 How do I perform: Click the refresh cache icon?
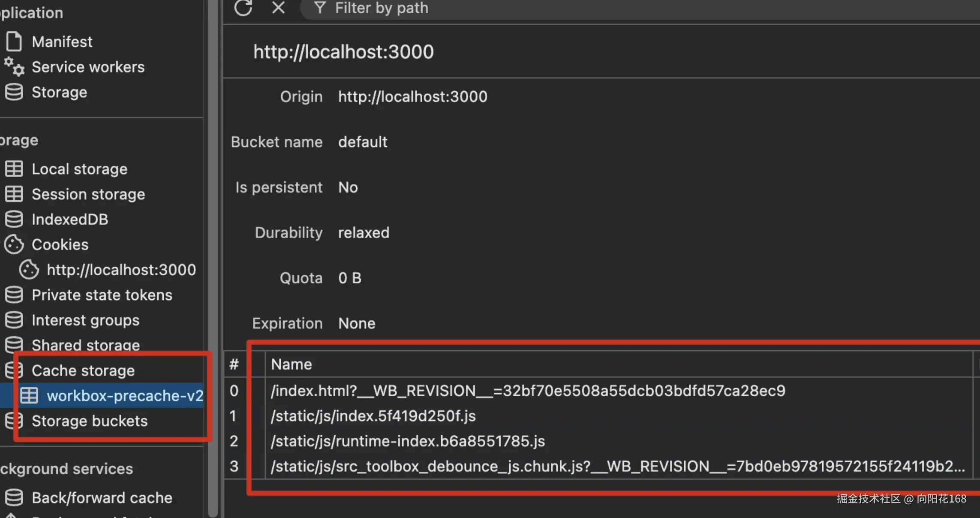click(243, 8)
